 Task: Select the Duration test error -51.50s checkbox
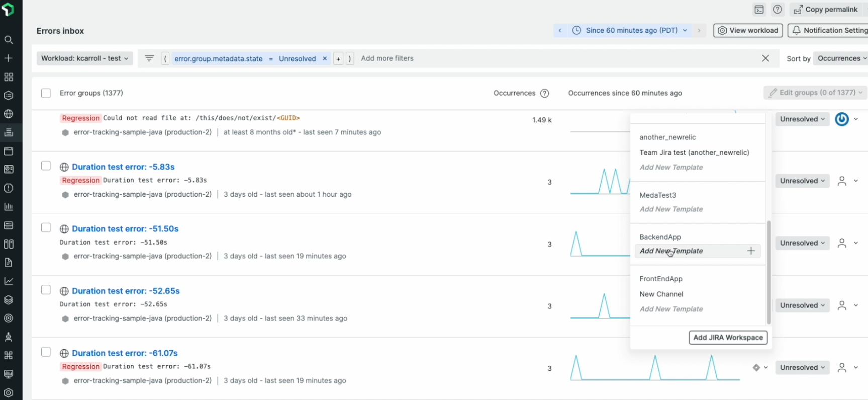(x=46, y=228)
